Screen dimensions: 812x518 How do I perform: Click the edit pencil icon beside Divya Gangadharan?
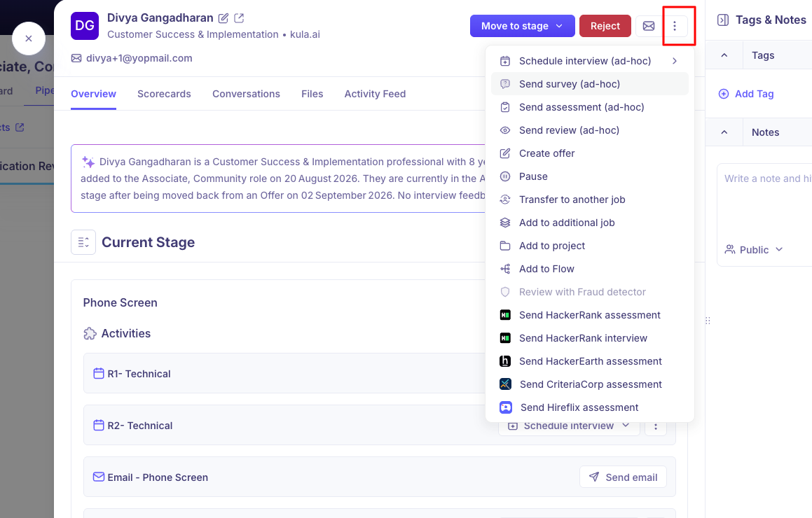[x=223, y=18]
